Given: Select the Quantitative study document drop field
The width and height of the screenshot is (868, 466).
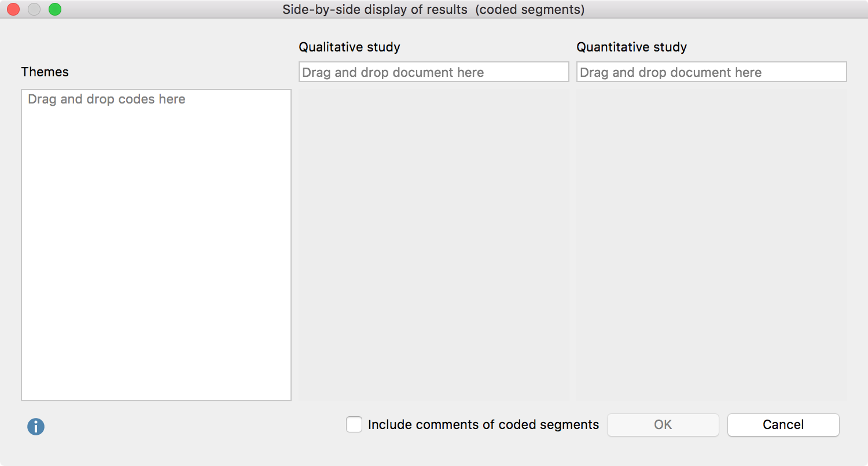Looking at the screenshot, I should (712, 72).
